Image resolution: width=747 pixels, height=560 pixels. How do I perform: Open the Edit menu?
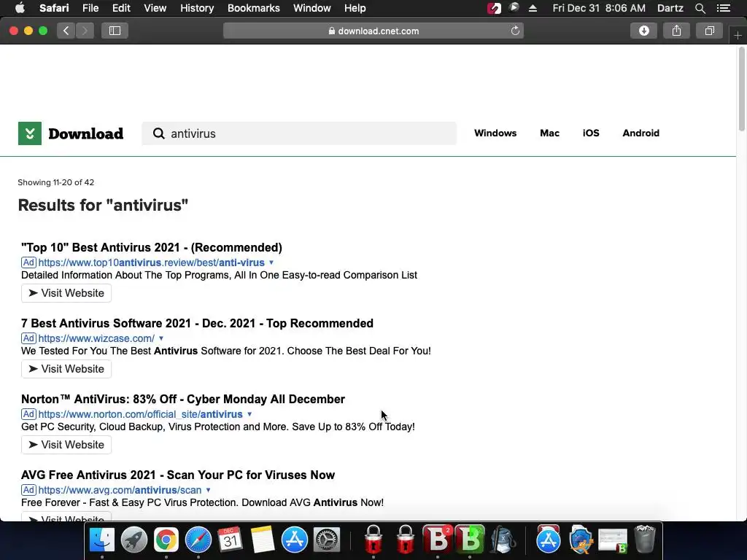pos(121,8)
